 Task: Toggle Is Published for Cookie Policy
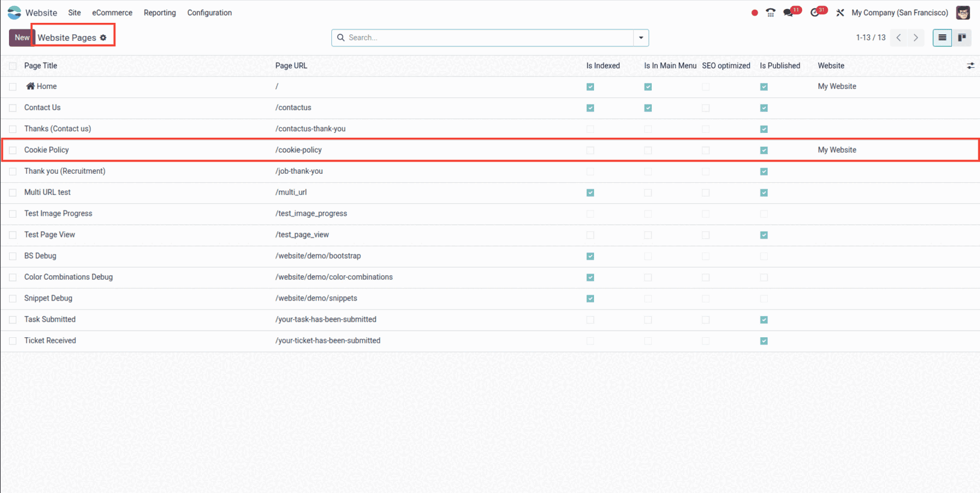tap(764, 150)
